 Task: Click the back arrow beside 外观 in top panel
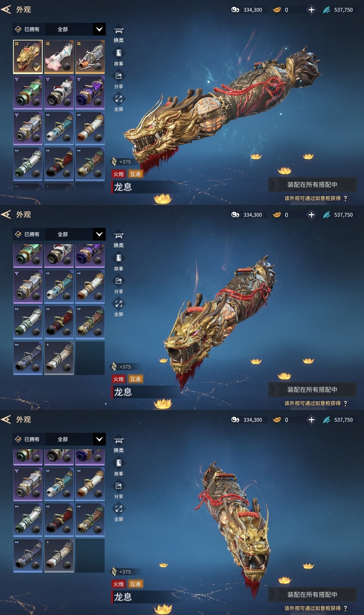pos(6,9)
